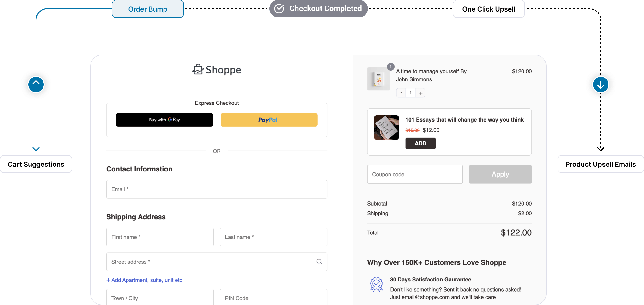The height and width of the screenshot is (305, 644).
Task: Pay using the PayPal button
Action: [x=269, y=120]
